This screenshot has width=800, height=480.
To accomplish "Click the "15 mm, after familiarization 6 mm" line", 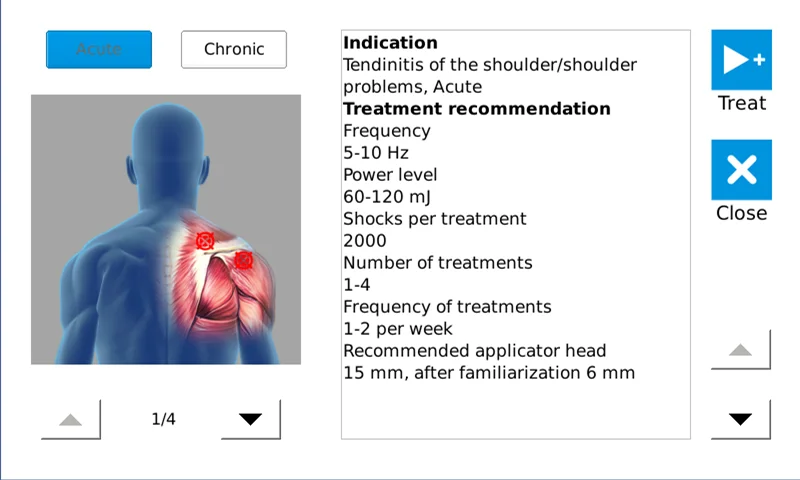I will [x=489, y=373].
